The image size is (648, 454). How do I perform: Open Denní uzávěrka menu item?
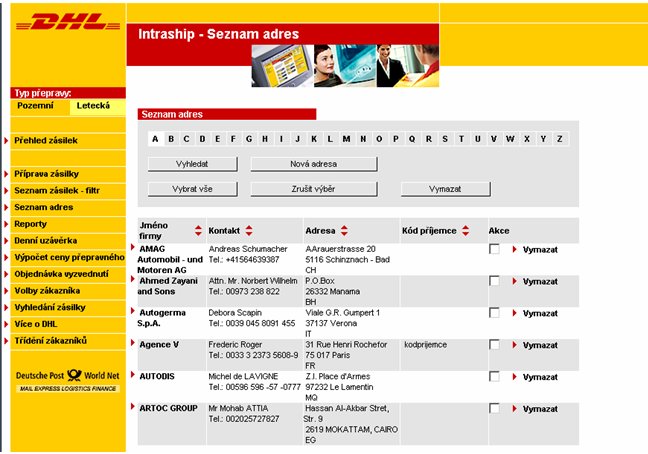[45, 240]
